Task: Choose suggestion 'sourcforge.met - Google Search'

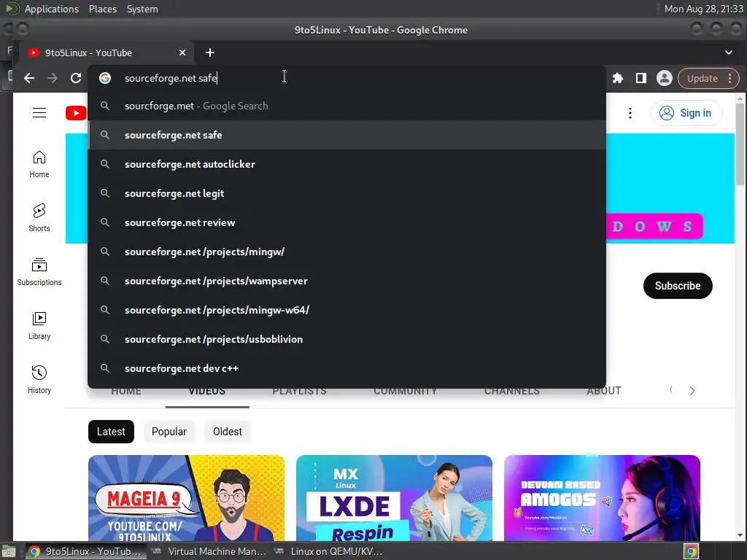Action: (347, 106)
